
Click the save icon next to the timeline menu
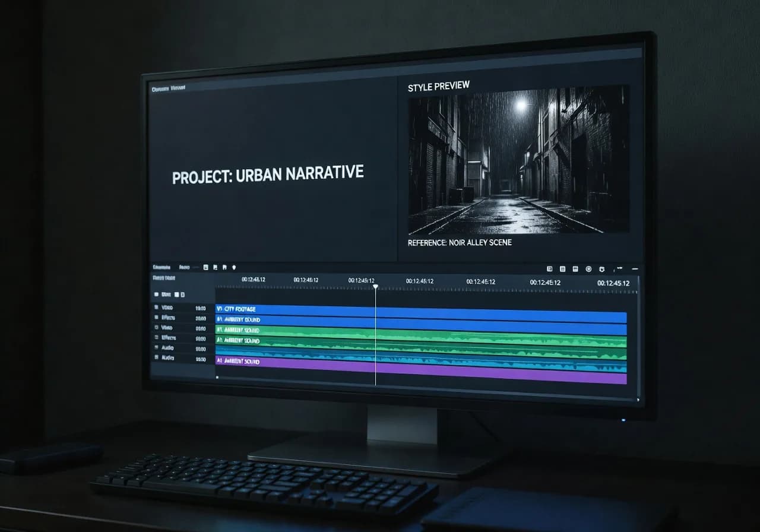tap(215, 267)
